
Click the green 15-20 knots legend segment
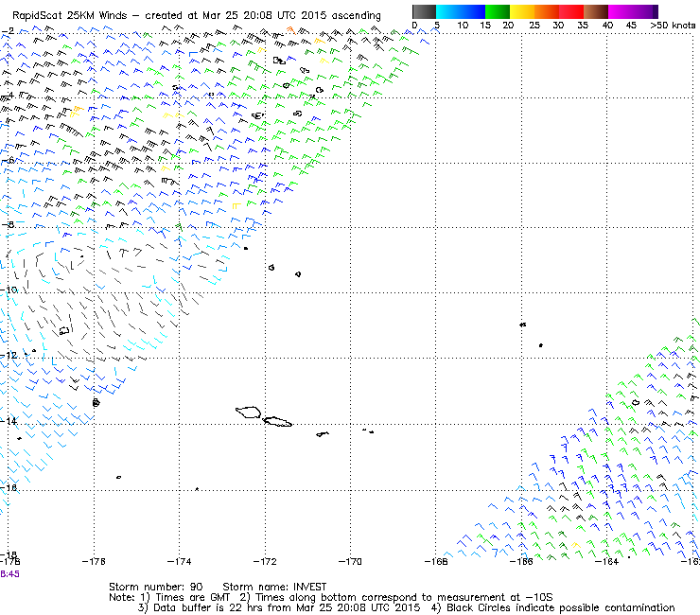pyautogui.click(x=498, y=11)
